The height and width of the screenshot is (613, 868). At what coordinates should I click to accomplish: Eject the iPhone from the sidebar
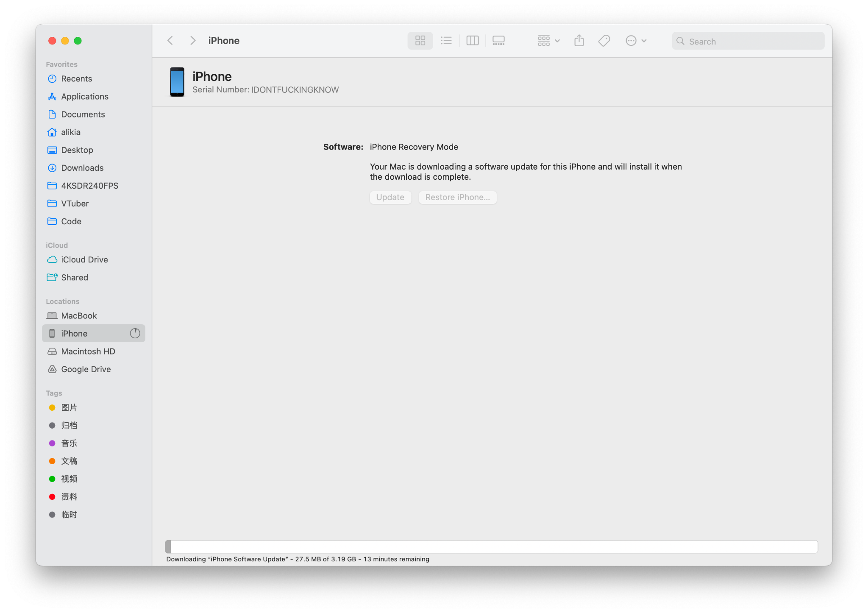coord(135,333)
